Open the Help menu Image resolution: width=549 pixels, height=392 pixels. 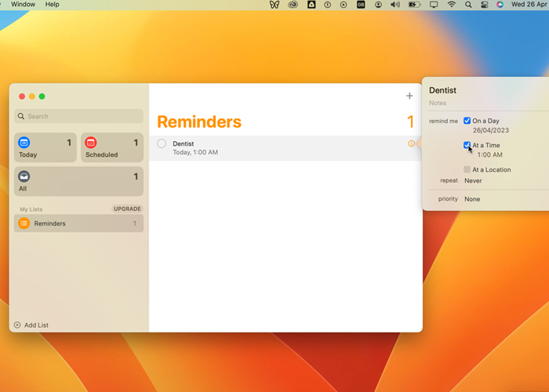pyautogui.click(x=53, y=4)
